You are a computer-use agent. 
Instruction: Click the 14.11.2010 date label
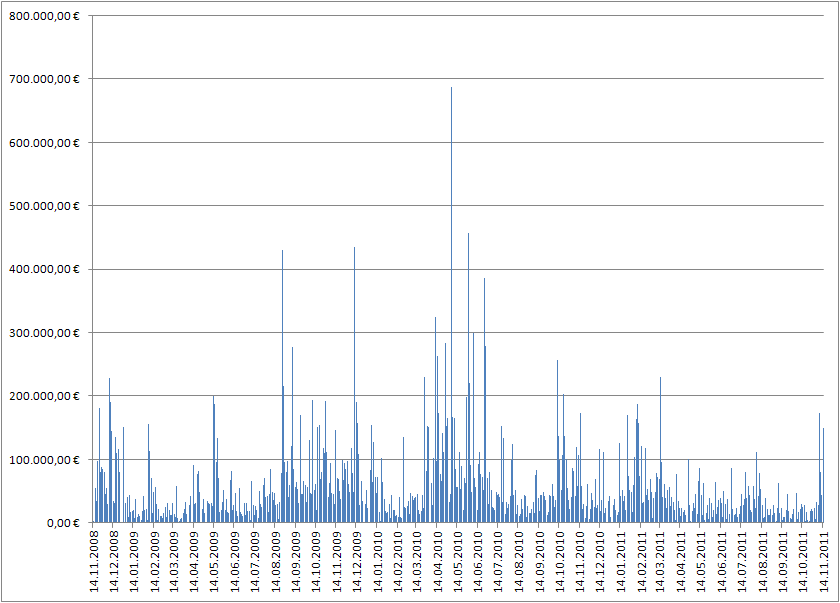(x=580, y=561)
